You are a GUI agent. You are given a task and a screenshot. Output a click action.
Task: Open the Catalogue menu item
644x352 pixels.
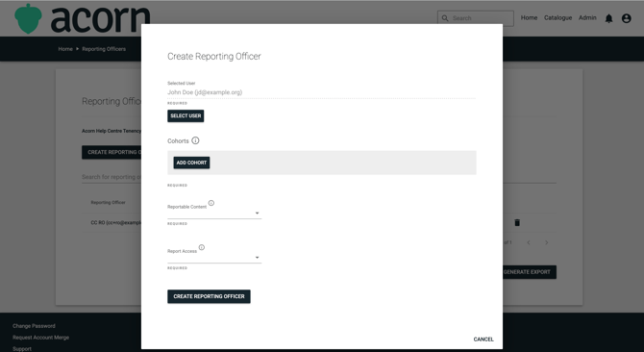tap(557, 17)
